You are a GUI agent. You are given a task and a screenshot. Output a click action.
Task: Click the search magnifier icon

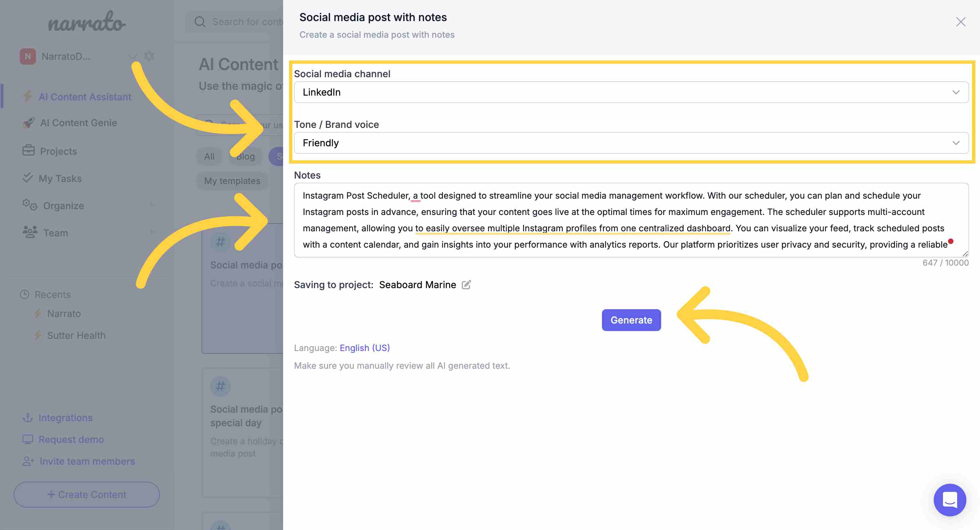200,22
